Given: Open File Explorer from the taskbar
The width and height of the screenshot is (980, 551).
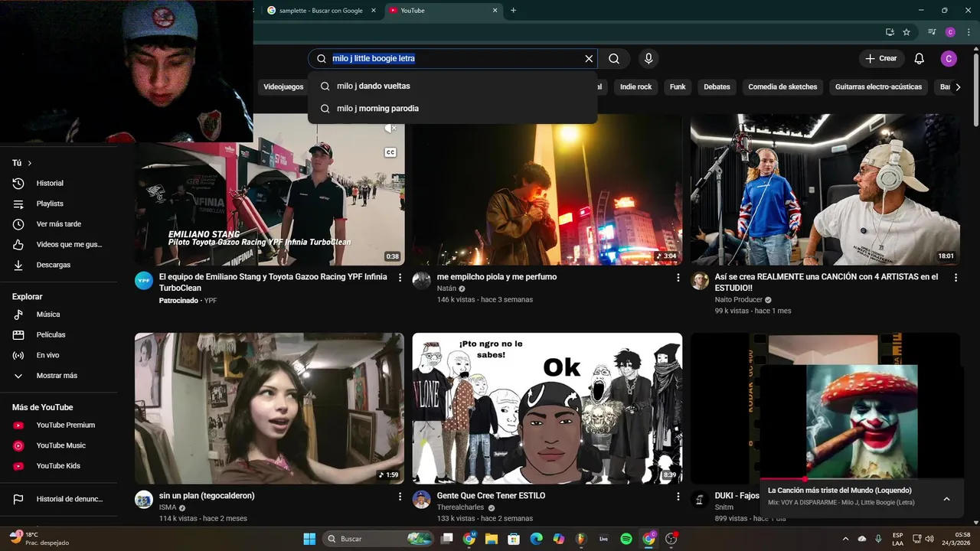Looking at the screenshot, I should pyautogui.click(x=491, y=539).
